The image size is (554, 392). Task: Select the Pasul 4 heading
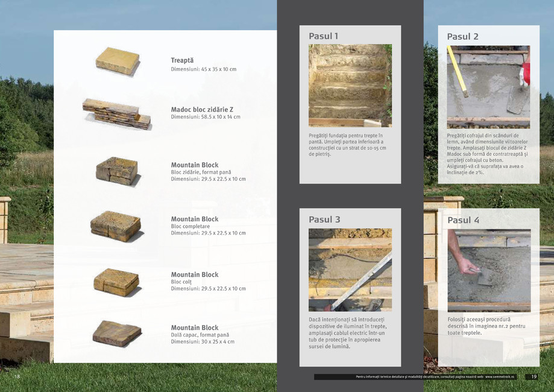point(463,220)
